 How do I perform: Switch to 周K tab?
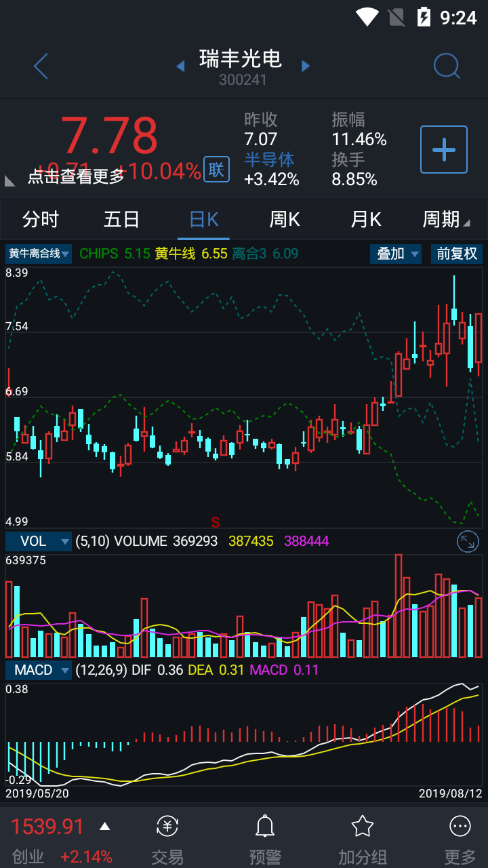285,219
